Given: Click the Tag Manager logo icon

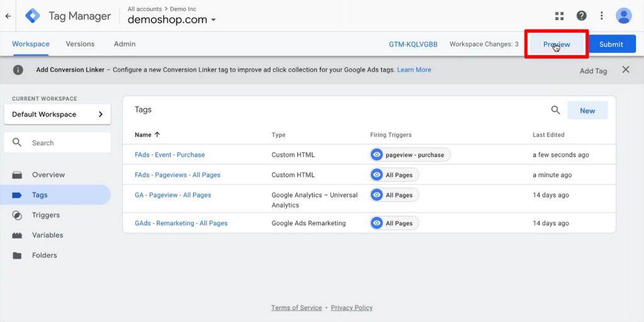Looking at the screenshot, I should click(33, 16).
